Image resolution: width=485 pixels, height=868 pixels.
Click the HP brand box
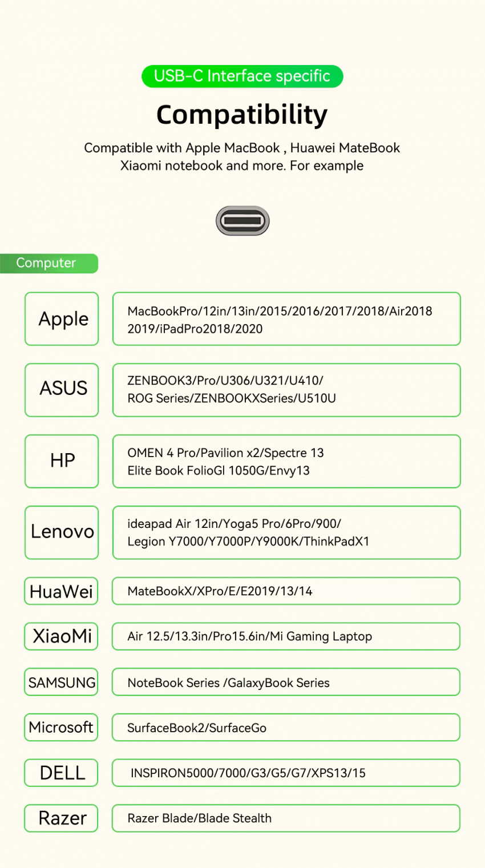click(62, 461)
